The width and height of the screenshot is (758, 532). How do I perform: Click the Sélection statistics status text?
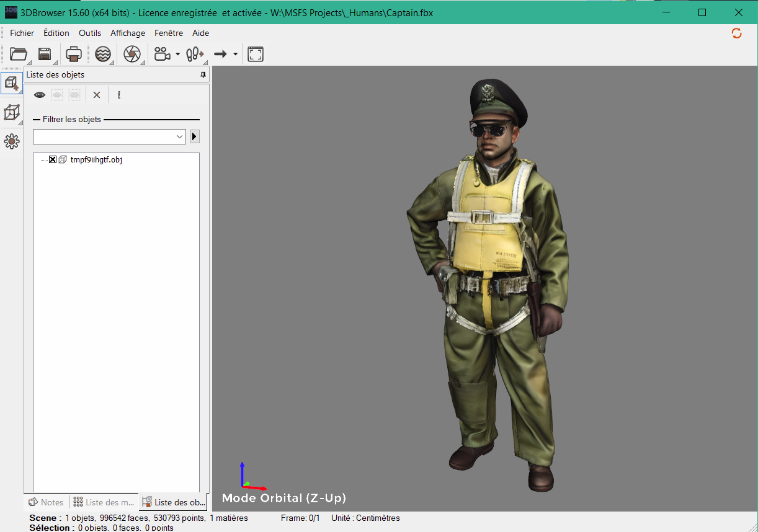(x=101, y=528)
